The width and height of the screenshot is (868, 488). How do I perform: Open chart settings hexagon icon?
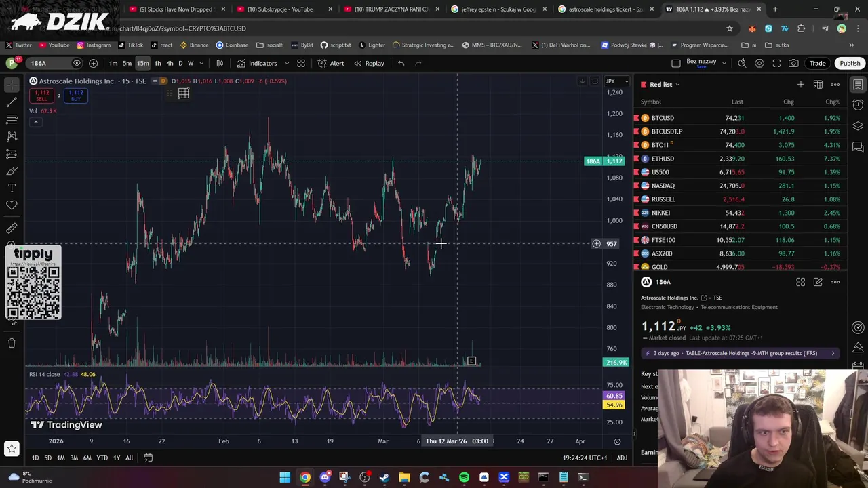(759, 63)
